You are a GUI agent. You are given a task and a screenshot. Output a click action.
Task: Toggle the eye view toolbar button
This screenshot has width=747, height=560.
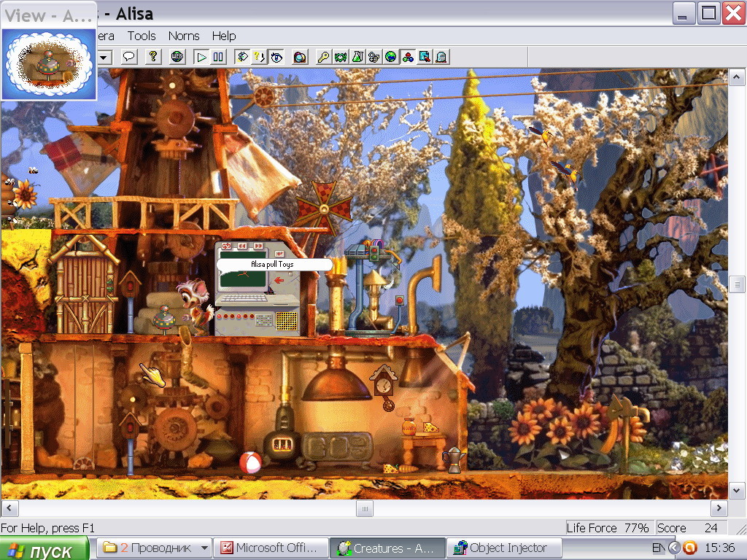tap(276, 57)
